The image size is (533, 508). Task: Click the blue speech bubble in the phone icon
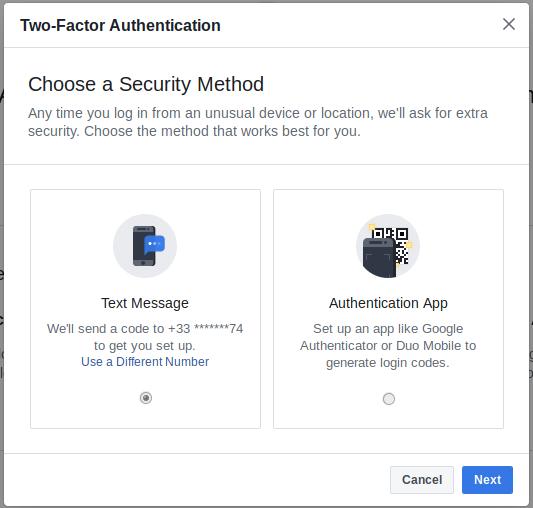[x=154, y=244]
